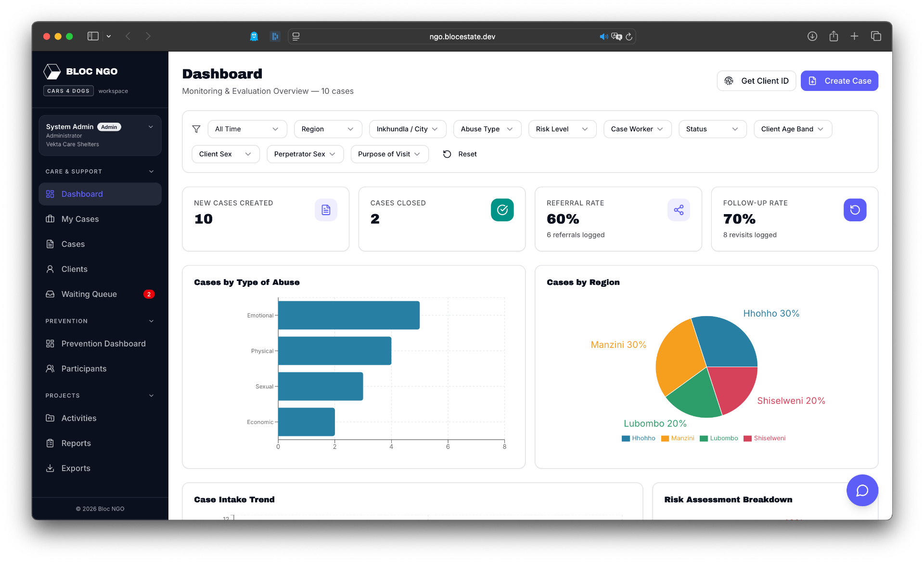This screenshot has height=562, width=924.
Task: Open Clients in the sidebar
Action: (100, 269)
